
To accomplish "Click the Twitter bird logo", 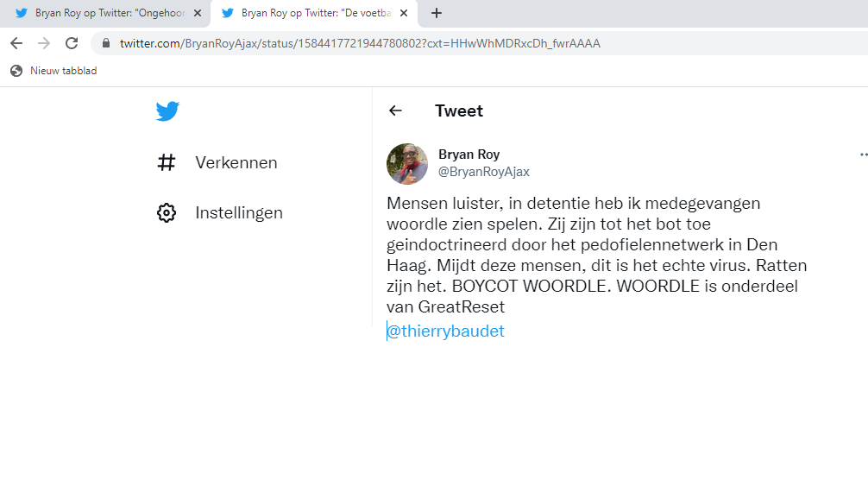I will [x=167, y=111].
